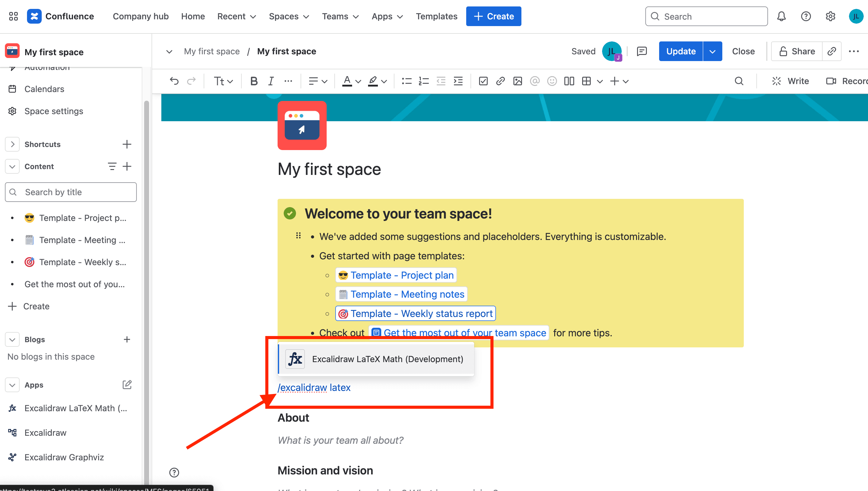
Task: Insert an at-mention
Action: [535, 81]
